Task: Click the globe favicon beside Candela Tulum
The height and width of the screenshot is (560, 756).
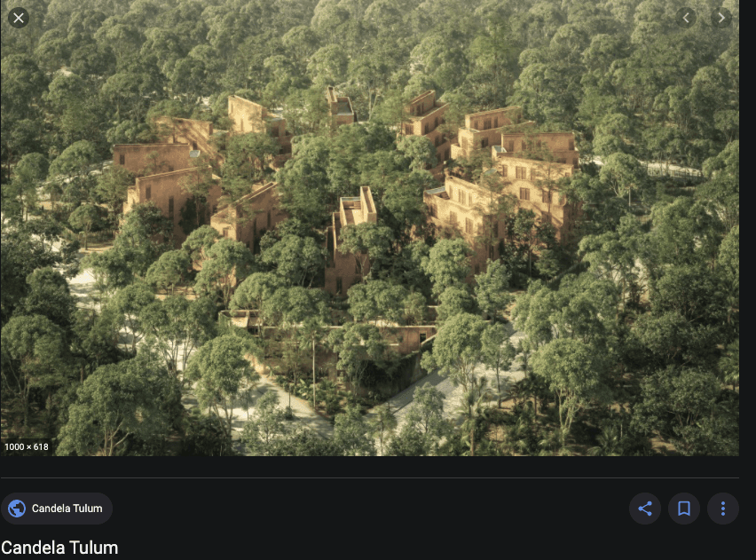Action: pyautogui.click(x=17, y=509)
